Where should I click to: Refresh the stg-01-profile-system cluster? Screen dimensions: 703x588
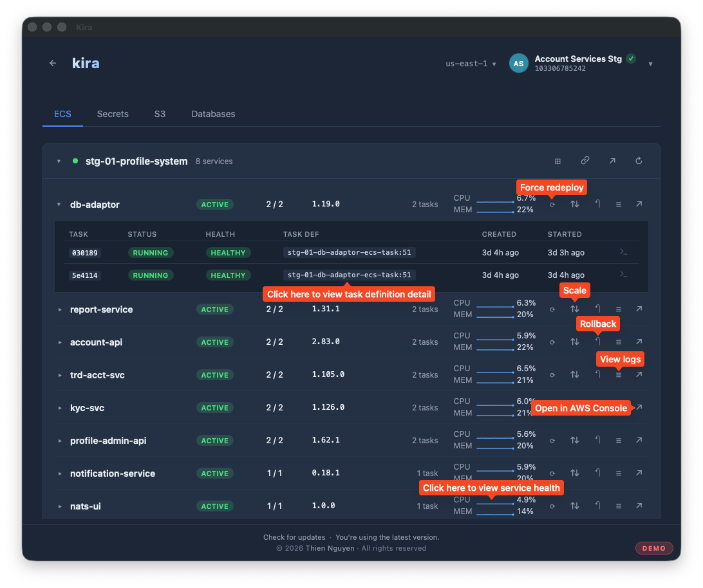point(639,161)
